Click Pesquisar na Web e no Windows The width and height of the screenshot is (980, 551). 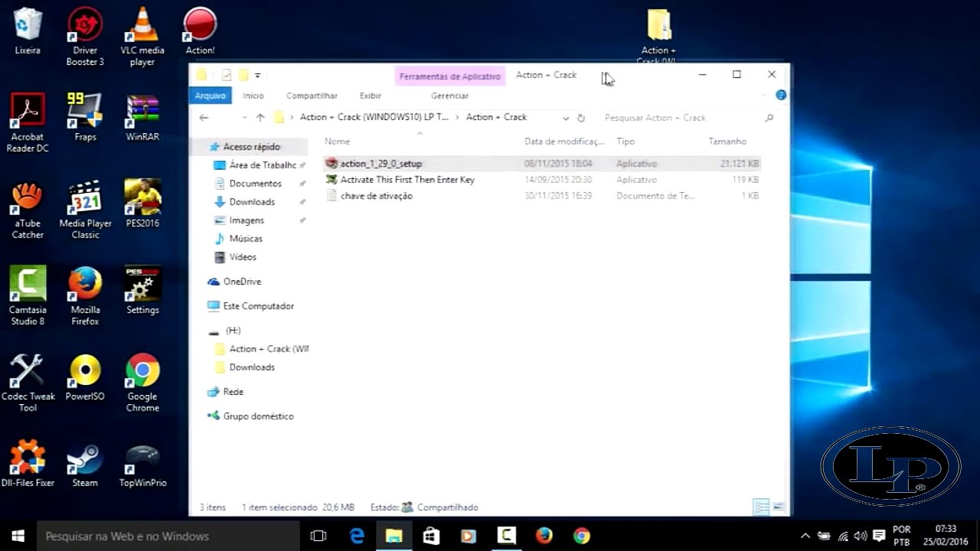point(168,536)
